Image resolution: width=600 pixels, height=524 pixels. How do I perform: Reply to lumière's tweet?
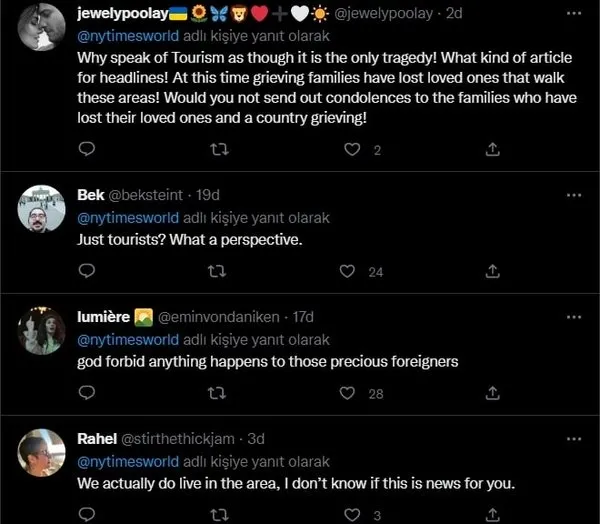[x=87, y=393]
